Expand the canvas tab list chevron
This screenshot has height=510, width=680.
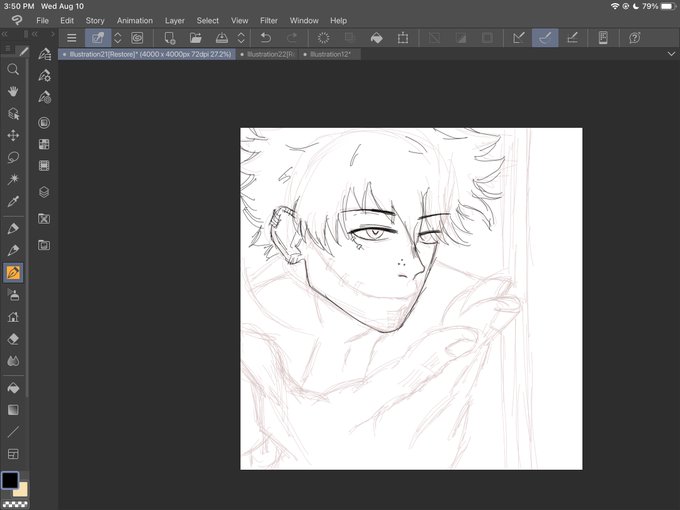tap(671, 54)
